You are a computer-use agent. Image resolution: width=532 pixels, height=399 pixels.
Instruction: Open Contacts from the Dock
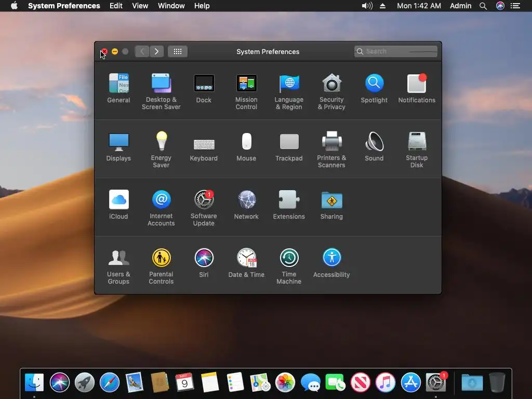(x=160, y=382)
